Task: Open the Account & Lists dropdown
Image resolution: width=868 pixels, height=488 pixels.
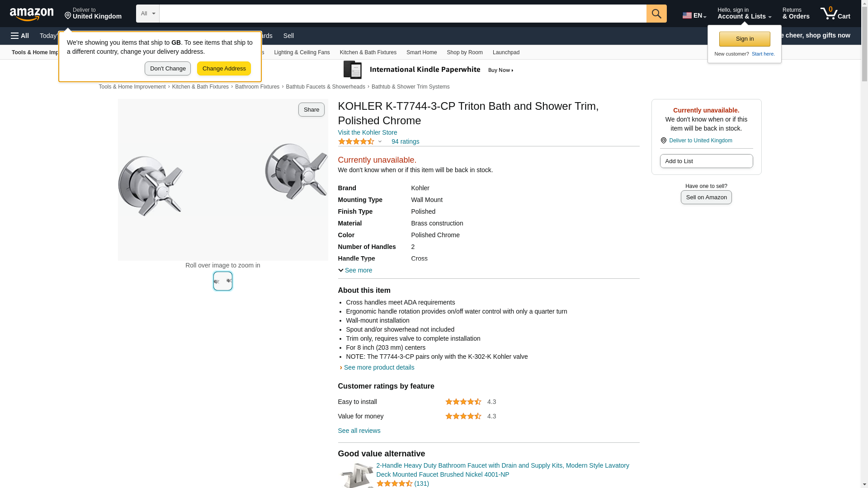Action: [x=744, y=14]
